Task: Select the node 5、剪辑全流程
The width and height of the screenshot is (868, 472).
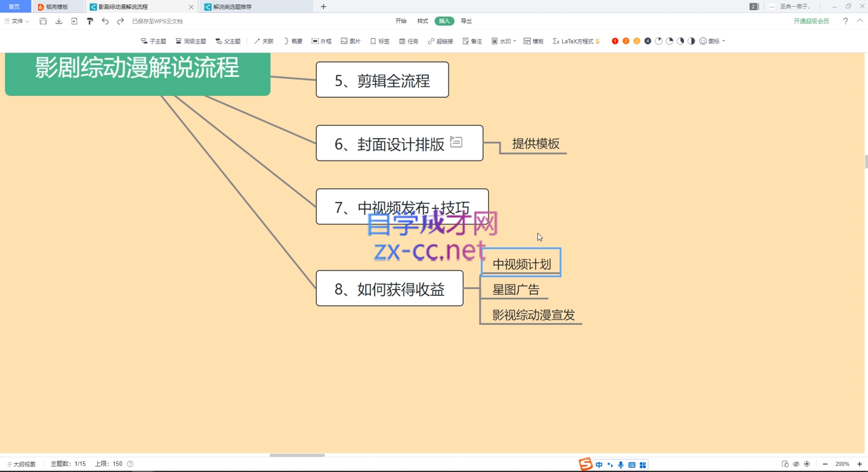Action: click(382, 80)
